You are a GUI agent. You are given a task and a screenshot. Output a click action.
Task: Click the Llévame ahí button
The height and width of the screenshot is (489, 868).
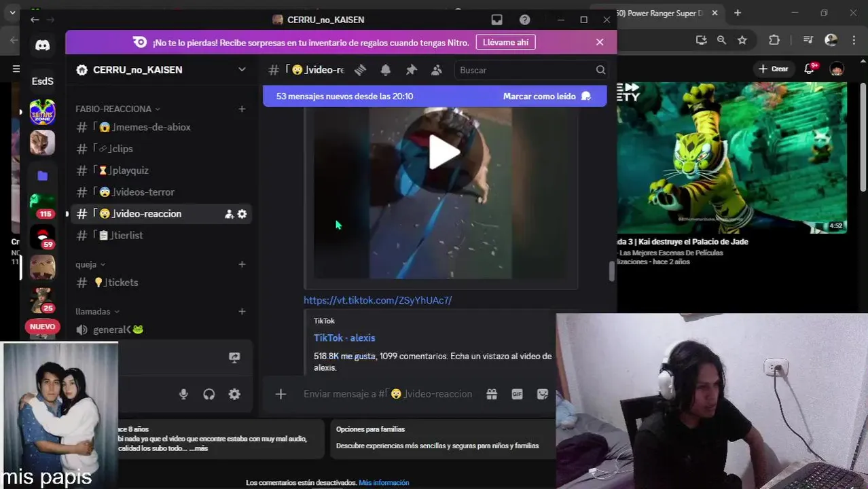tap(505, 42)
